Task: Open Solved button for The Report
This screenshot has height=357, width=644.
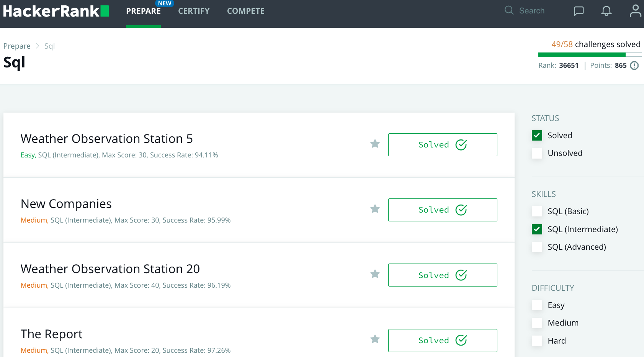Action: click(x=443, y=341)
